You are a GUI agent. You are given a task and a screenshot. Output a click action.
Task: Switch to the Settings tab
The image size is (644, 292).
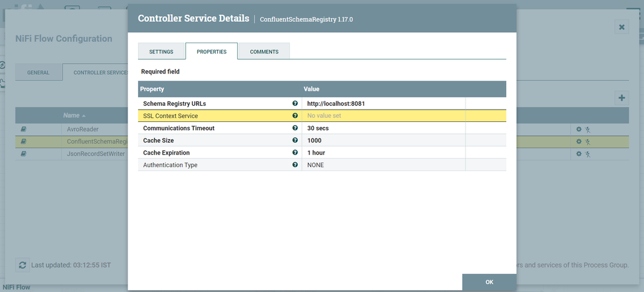click(161, 52)
